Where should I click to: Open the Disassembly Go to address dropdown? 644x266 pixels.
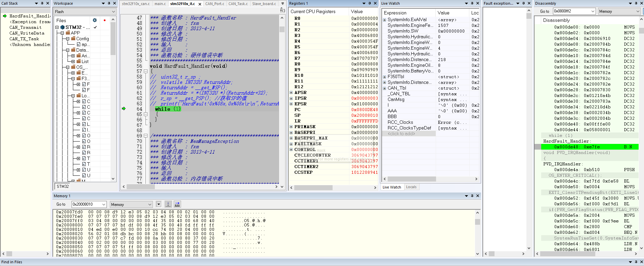click(593, 11)
